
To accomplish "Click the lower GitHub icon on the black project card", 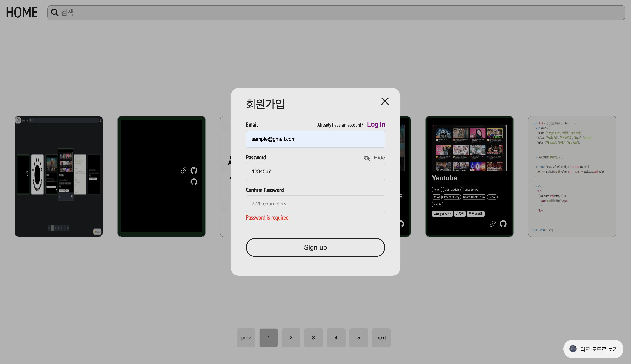I will pyautogui.click(x=194, y=182).
